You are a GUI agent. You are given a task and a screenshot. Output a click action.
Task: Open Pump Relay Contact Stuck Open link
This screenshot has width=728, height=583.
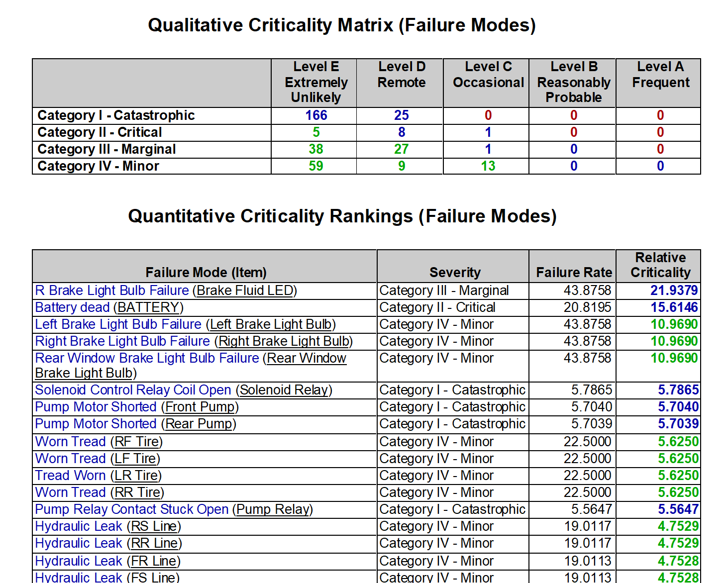[x=132, y=509]
